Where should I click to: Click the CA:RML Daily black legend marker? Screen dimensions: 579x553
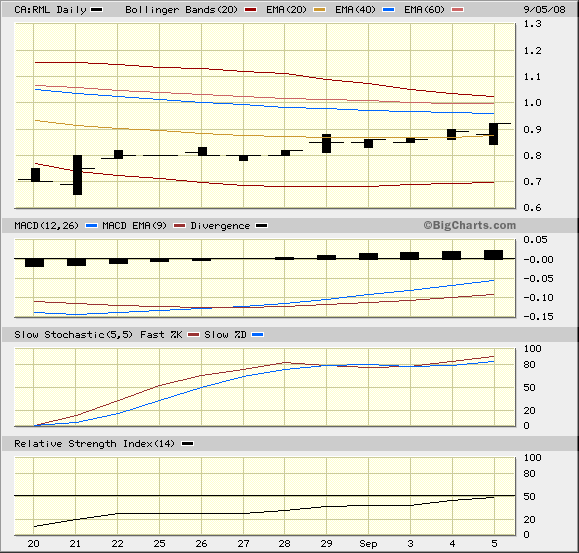click(x=97, y=10)
